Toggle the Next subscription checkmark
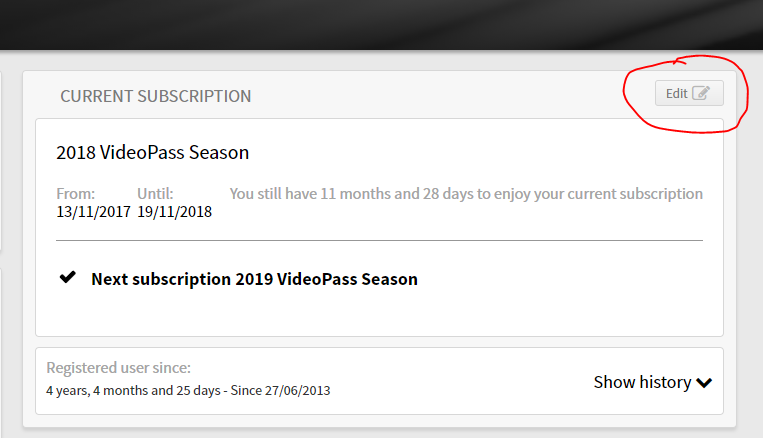The width and height of the screenshot is (763, 438). [x=68, y=277]
